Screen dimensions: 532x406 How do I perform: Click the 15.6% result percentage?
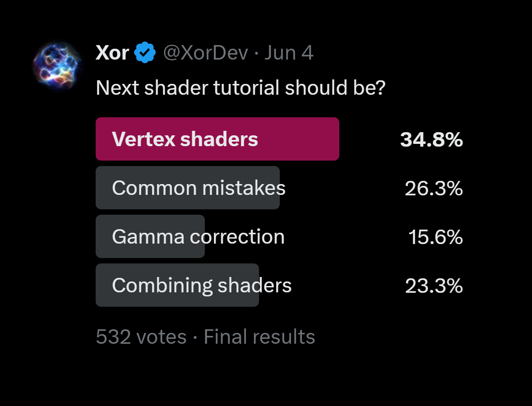point(435,237)
